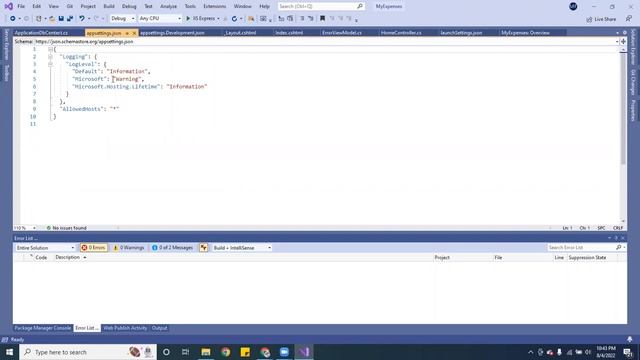Viewport: 640px width, 360px height.
Task: Open Chrome from the taskbar
Action: [x=225, y=352]
